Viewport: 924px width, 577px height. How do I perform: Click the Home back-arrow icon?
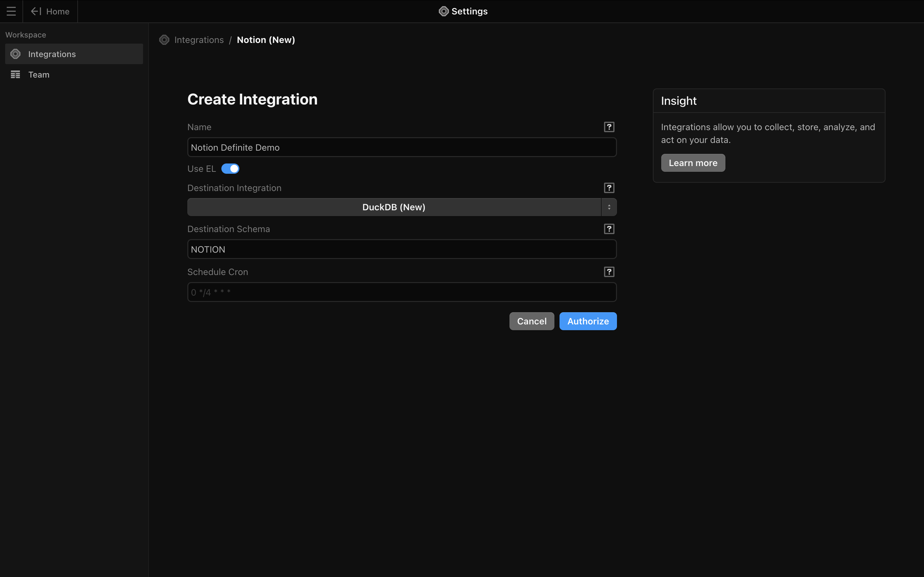pyautogui.click(x=36, y=12)
